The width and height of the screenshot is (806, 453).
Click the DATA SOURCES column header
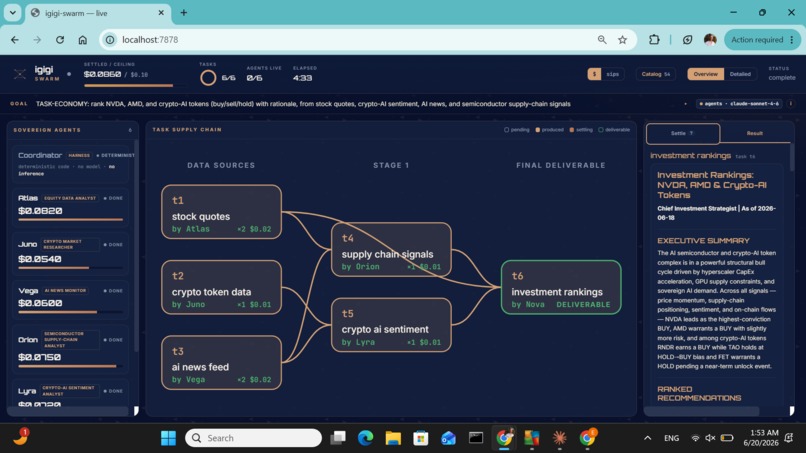coord(221,165)
